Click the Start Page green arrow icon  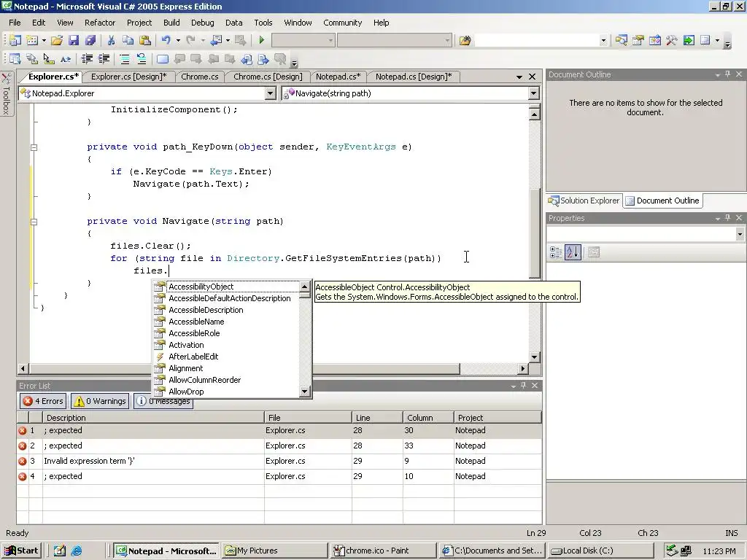(689, 41)
